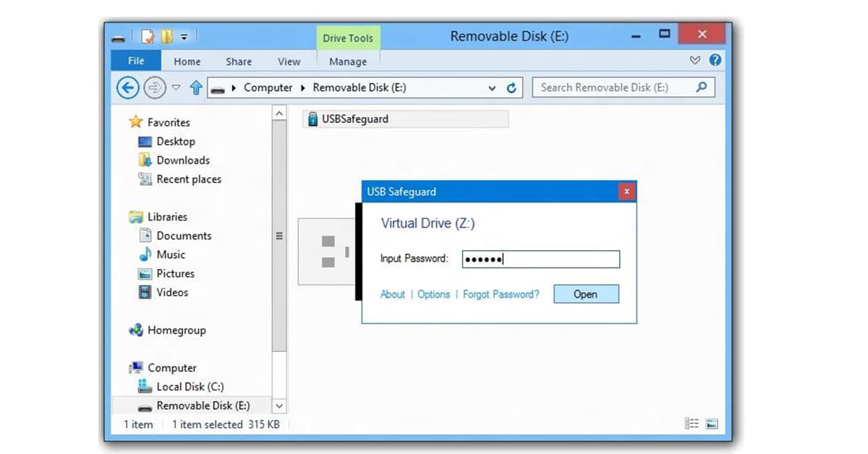The width and height of the screenshot is (868, 454).
Task: Select Computer in the navigation pane
Action: pos(172,367)
